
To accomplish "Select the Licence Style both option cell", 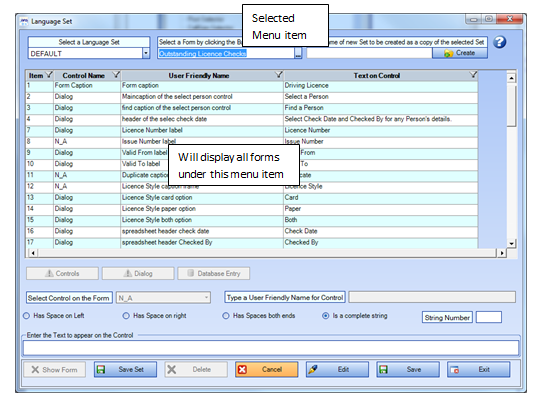I will (x=202, y=220).
